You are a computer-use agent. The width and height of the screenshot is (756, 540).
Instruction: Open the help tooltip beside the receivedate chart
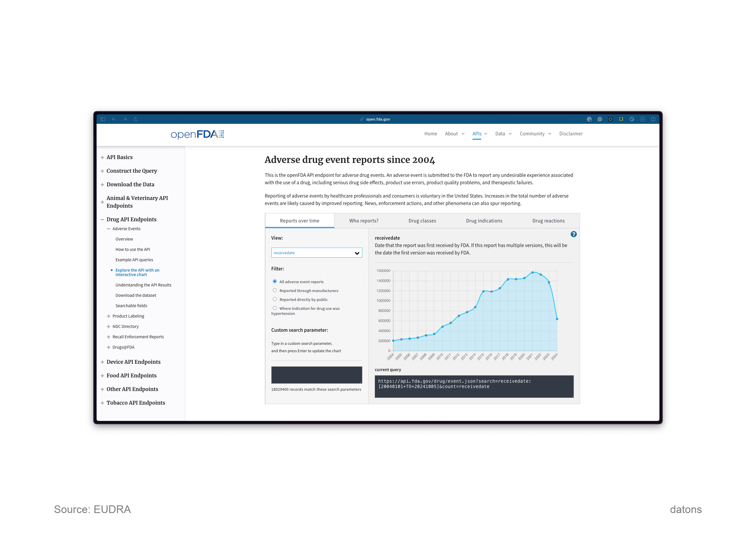click(574, 234)
